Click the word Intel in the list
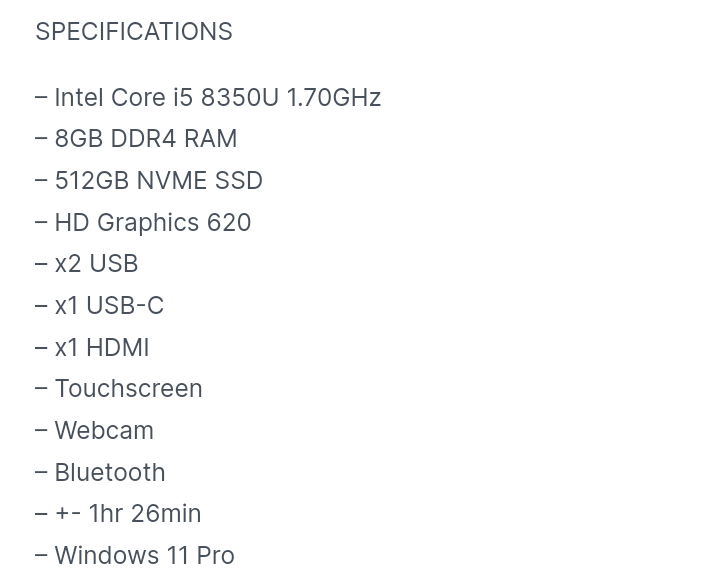717x587 pixels. tap(79, 97)
